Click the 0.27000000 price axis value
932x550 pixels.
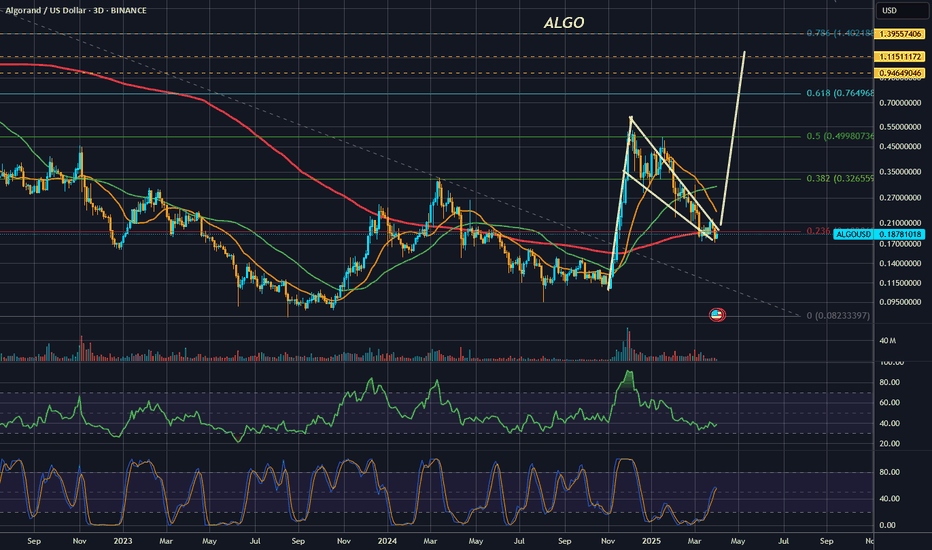tap(900, 198)
